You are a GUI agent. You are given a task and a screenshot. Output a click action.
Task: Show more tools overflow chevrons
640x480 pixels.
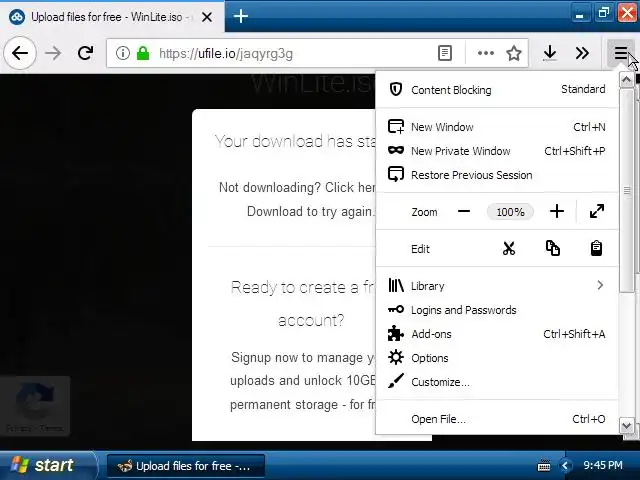click(x=582, y=53)
